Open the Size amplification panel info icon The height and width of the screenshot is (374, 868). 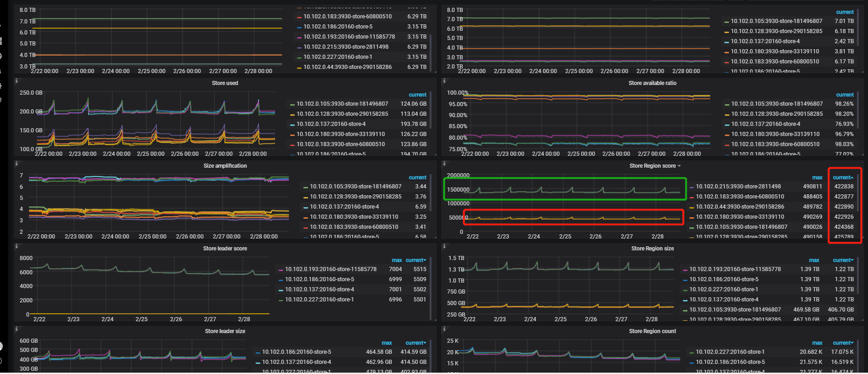tap(17, 164)
